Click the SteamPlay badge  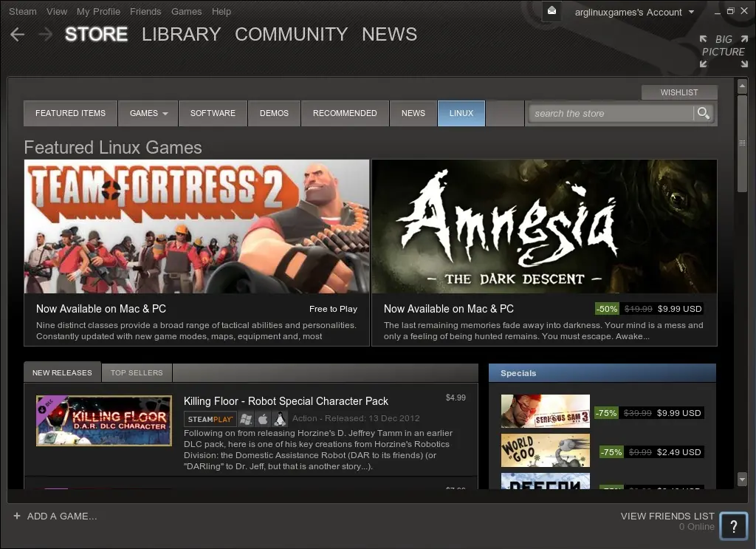point(210,419)
